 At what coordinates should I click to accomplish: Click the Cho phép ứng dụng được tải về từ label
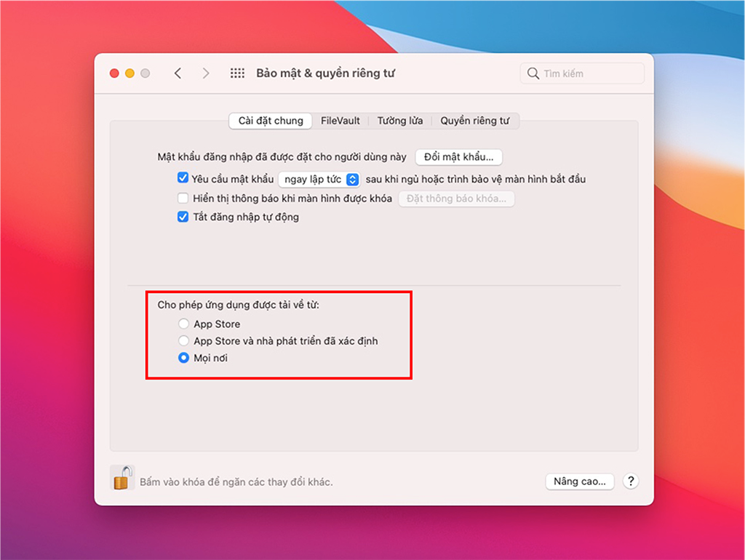[x=238, y=305]
